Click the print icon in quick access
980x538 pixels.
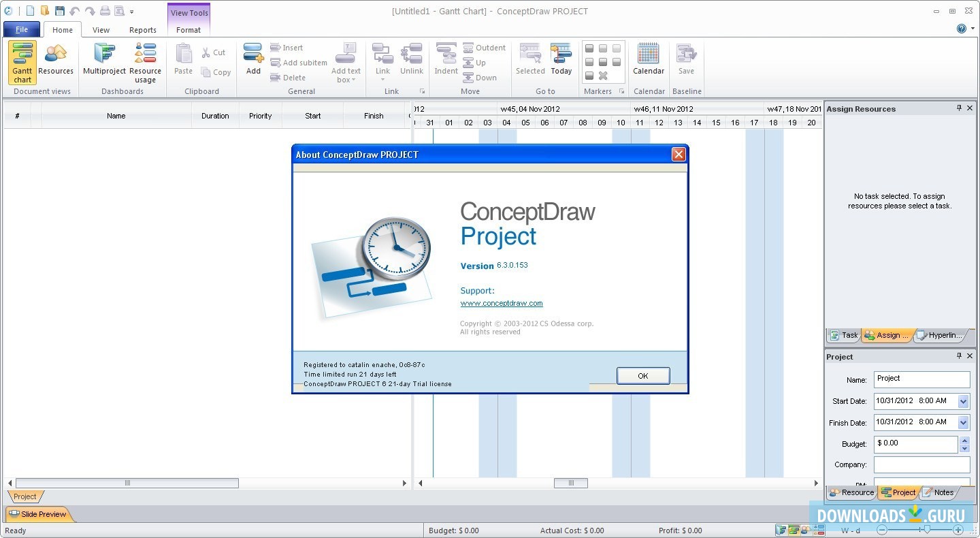tap(105, 11)
